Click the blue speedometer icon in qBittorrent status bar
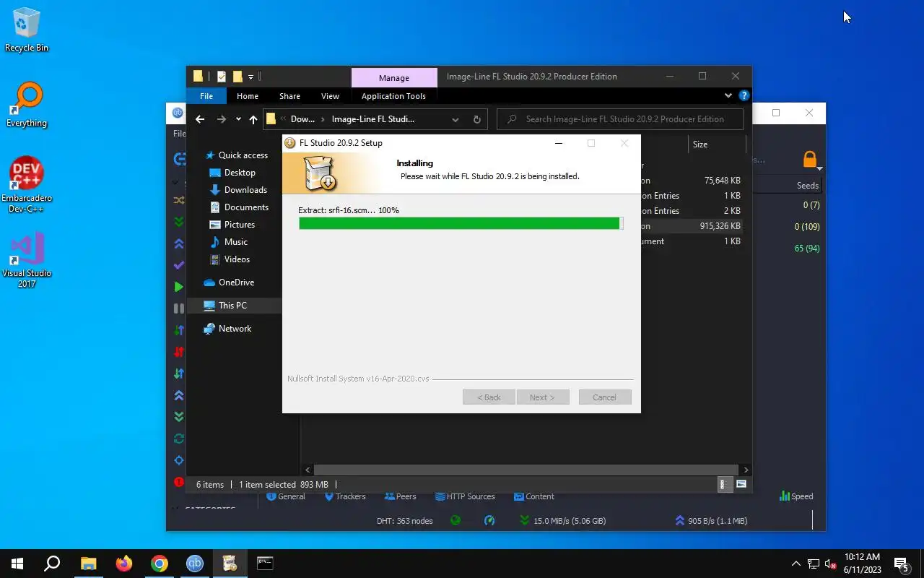 pyautogui.click(x=489, y=520)
